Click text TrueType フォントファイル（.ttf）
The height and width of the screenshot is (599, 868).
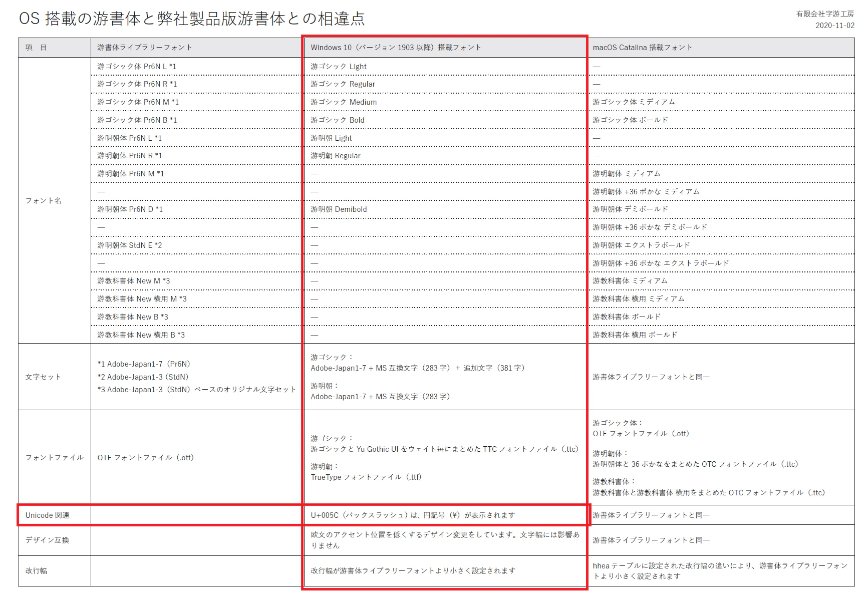366,477
